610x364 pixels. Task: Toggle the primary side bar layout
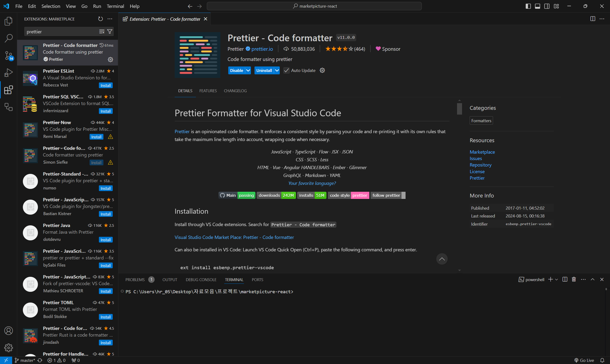coord(528,6)
